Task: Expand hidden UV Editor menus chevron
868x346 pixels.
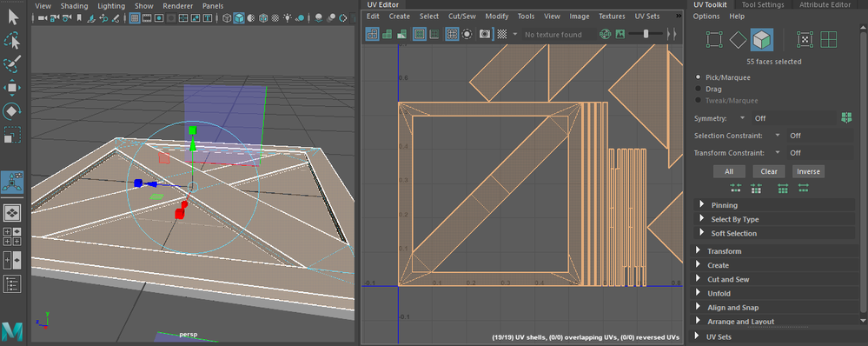Action: pyautogui.click(x=679, y=16)
